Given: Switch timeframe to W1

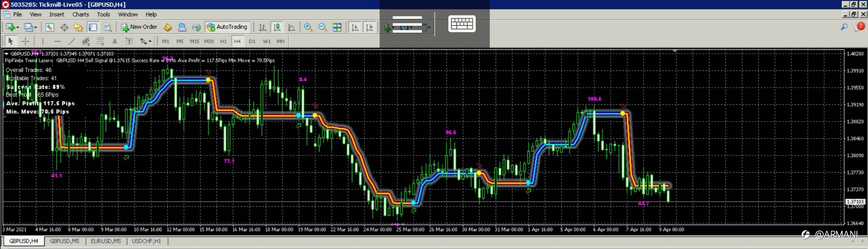Looking at the screenshot, I should point(267,41).
